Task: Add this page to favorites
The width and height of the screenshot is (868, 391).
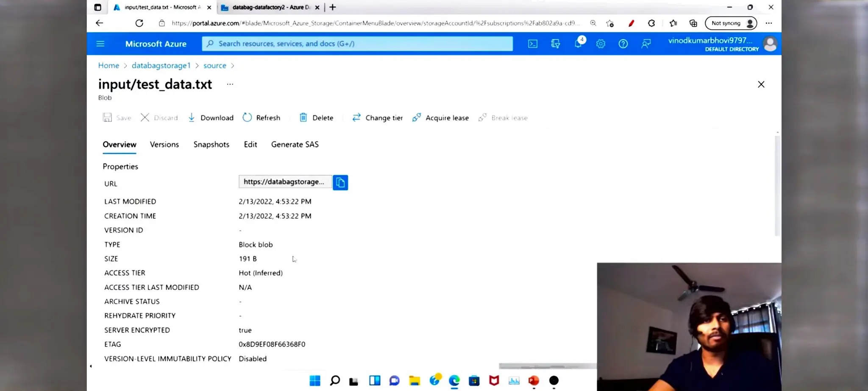Action: tap(610, 23)
